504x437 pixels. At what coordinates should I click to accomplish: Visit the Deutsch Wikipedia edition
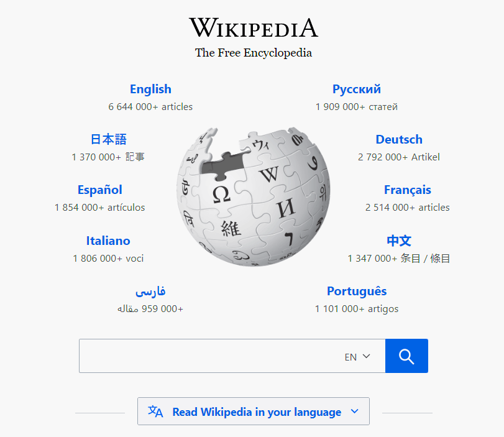click(x=399, y=139)
